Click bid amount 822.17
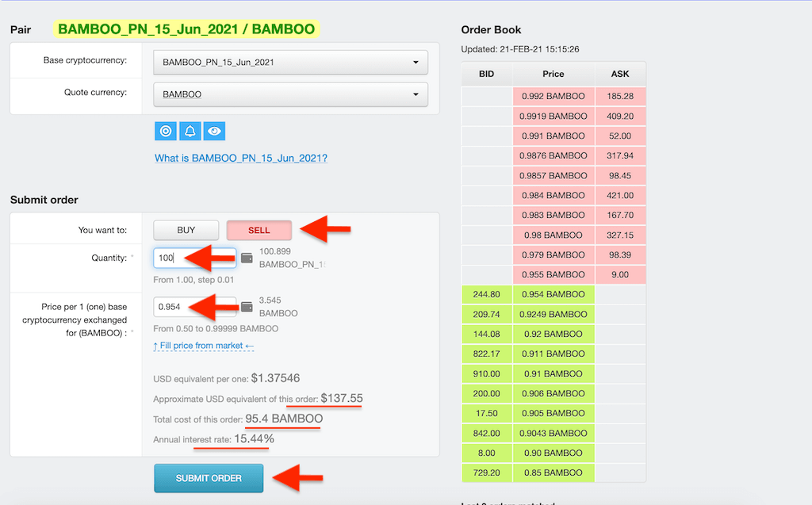 (x=486, y=354)
